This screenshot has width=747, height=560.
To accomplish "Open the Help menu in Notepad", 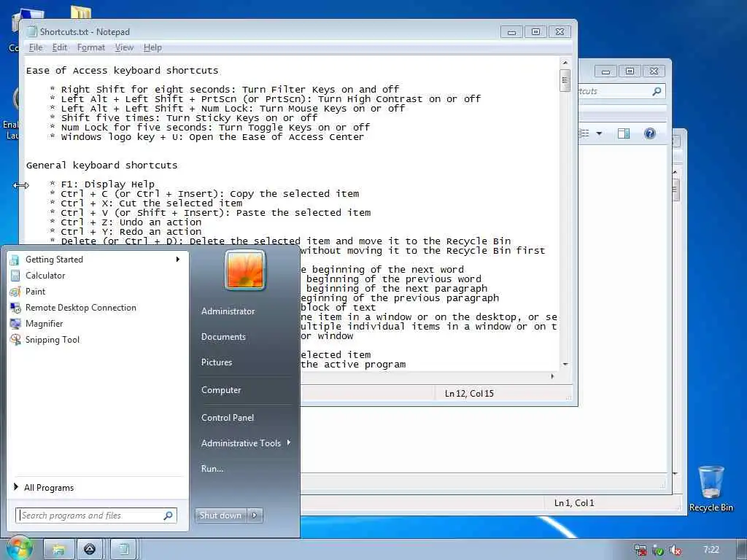I will coord(152,47).
